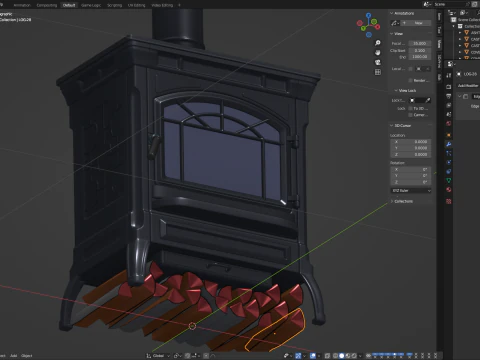Open the Modifiers wrench properties tab
Screen dimensions: 480x360
pyautogui.click(x=449, y=144)
